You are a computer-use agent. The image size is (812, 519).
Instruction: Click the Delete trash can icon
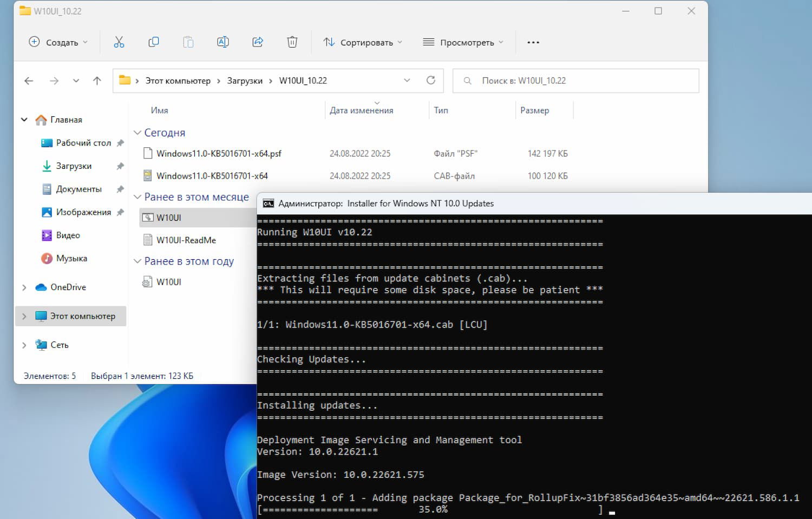pos(292,42)
